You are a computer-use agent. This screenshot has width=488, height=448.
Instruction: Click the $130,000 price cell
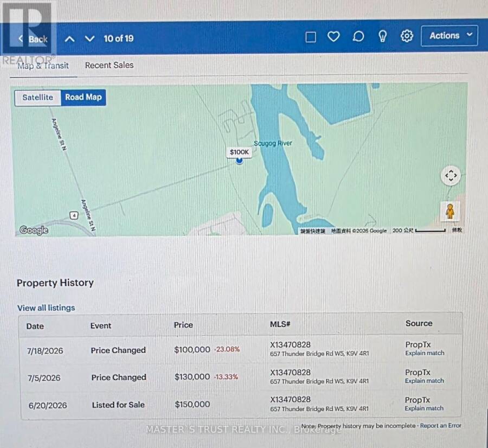point(192,377)
